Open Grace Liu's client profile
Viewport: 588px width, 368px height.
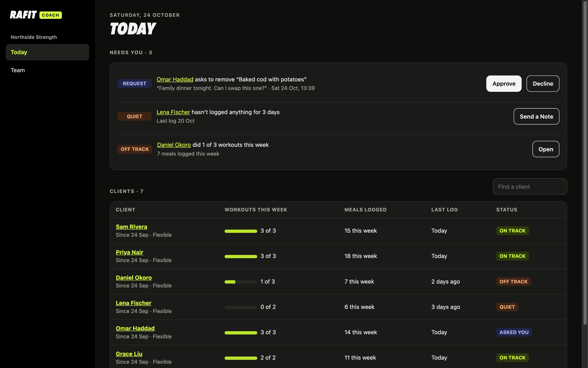pos(129,354)
